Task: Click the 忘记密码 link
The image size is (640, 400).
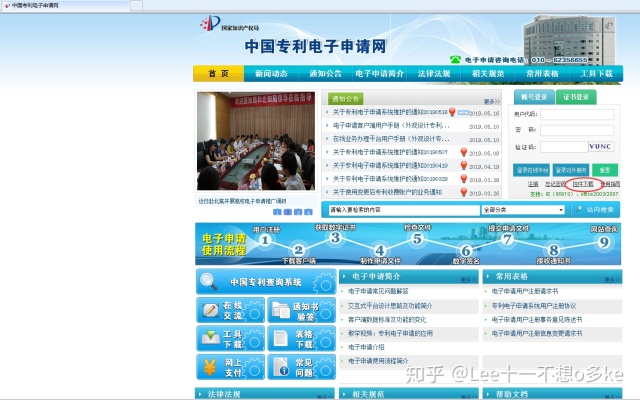Action: tap(555, 184)
